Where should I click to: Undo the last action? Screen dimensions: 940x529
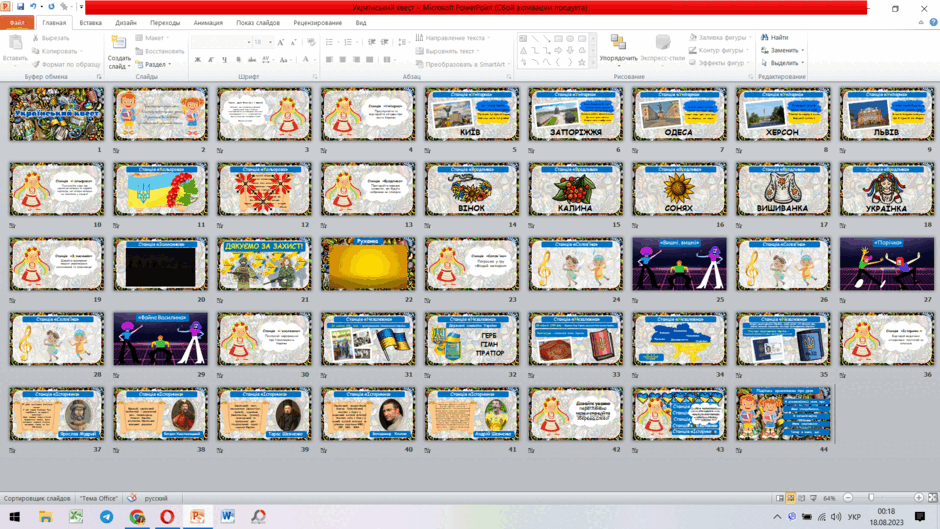(x=33, y=7)
